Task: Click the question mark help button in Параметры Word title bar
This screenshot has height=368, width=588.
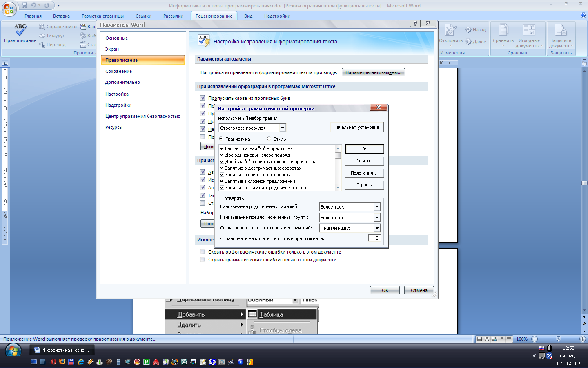Action: pos(415,23)
